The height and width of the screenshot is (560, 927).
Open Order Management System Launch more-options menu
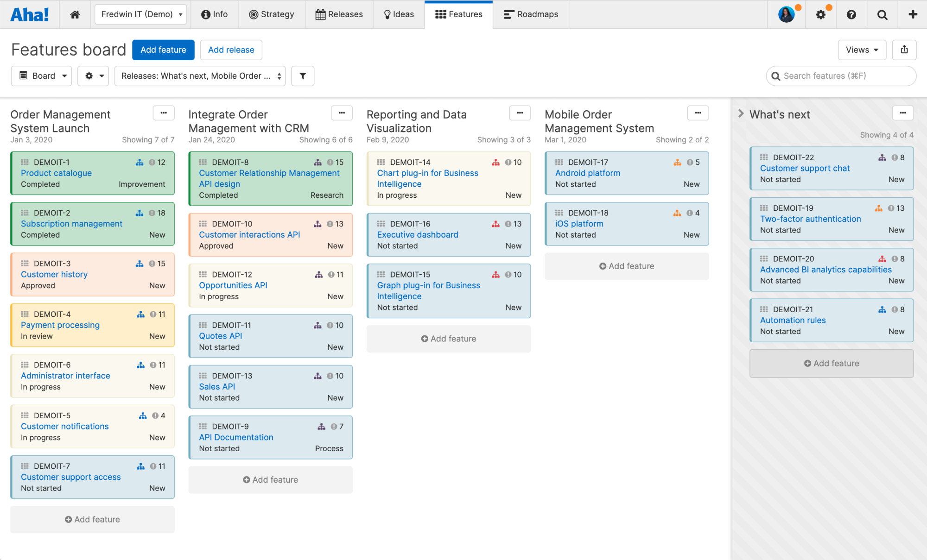click(164, 113)
